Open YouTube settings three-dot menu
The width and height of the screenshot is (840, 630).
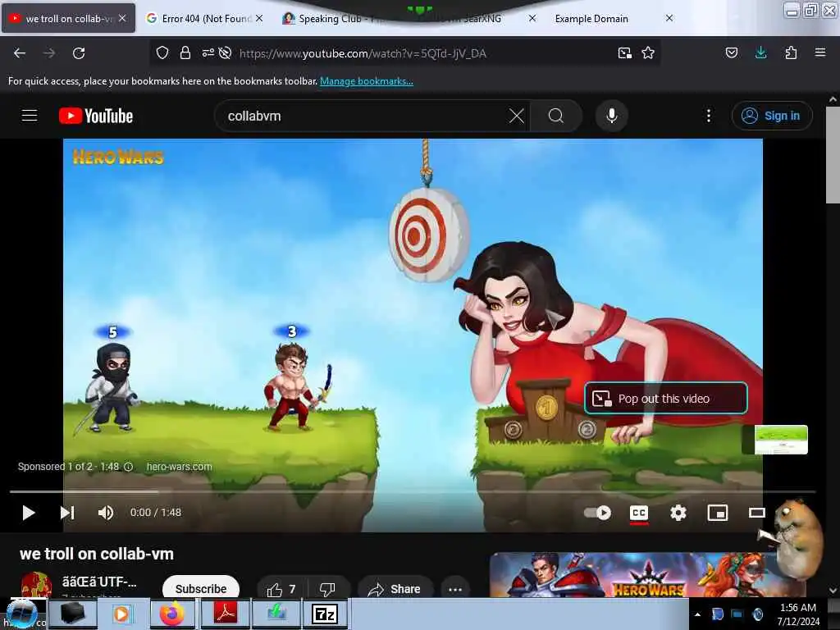point(708,116)
